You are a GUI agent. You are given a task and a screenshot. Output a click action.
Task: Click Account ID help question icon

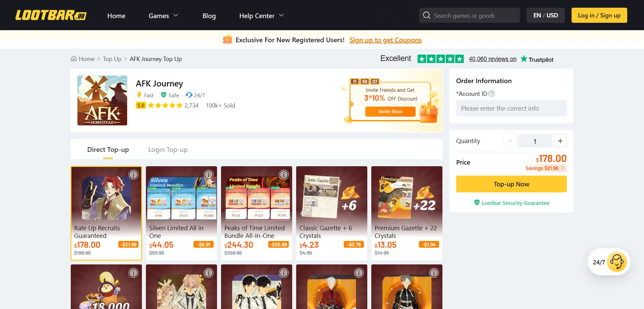tap(492, 94)
